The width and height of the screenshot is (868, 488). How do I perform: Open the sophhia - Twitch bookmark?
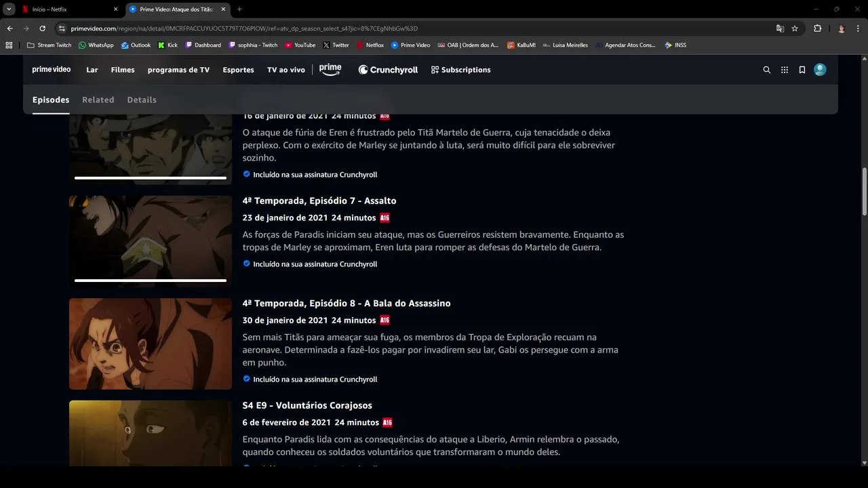click(x=253, y=45)
